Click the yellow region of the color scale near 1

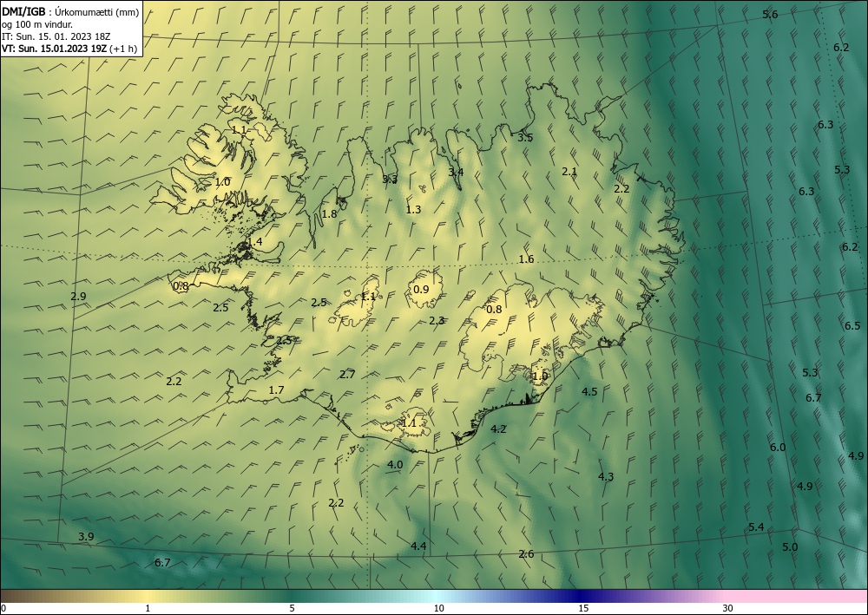coord(148,596)
